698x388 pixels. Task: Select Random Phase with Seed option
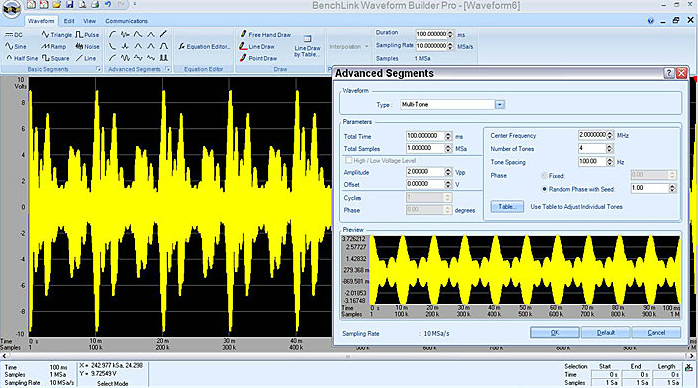(x=578, y=189)
